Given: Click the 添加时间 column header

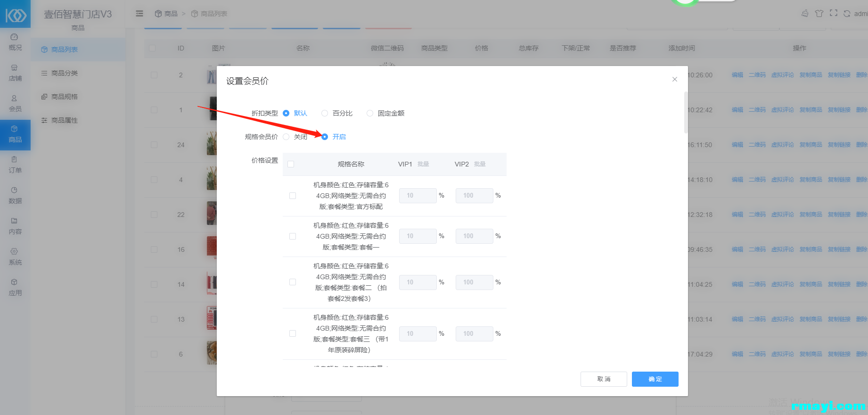Looking at the screenshot, I should coord(682,48).
